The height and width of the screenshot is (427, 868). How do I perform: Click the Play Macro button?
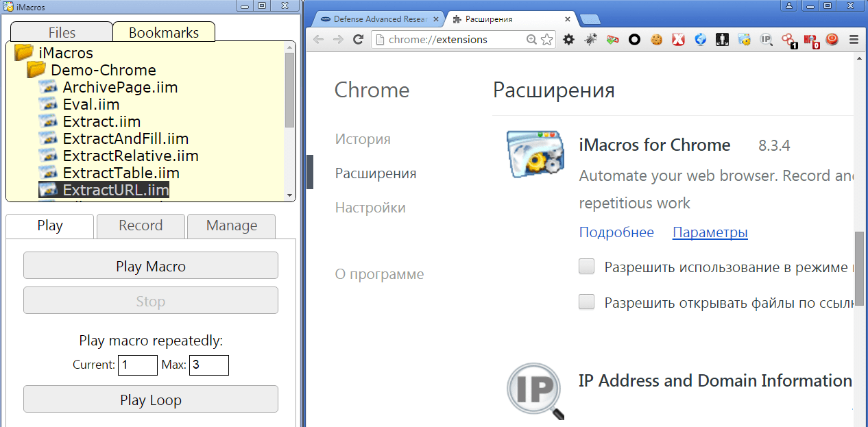[151, 266]
